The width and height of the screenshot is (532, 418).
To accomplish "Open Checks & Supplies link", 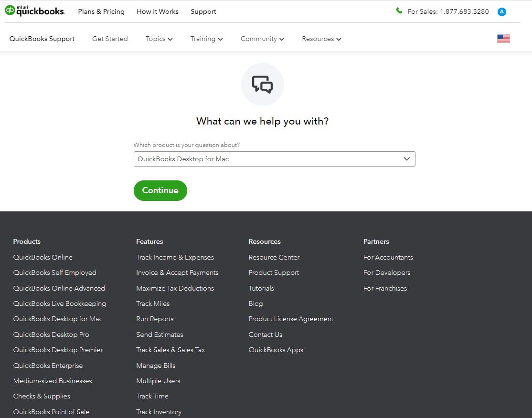I will click(42, 397).
